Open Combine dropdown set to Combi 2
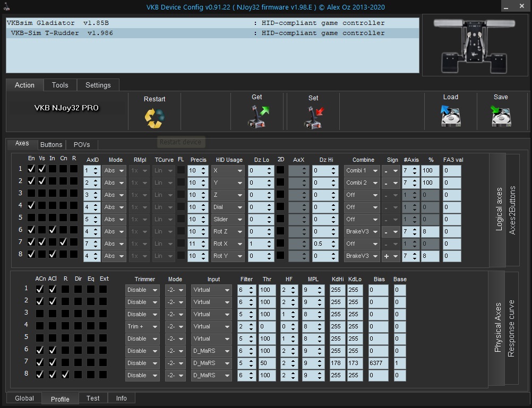 362,183
